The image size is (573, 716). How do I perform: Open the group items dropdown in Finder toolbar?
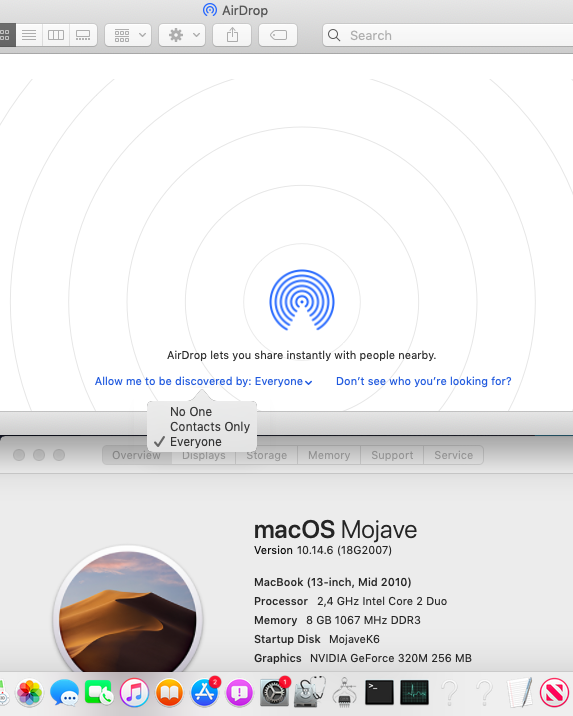128,35
